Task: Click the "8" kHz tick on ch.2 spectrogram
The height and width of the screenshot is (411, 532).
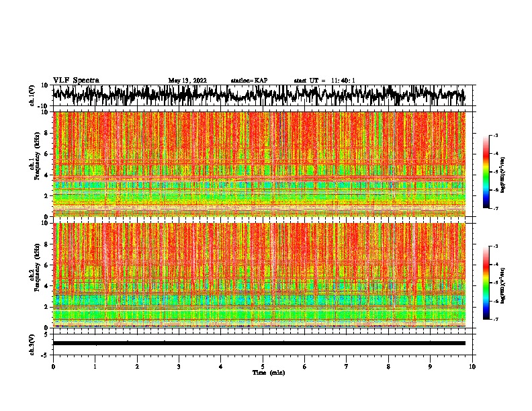Action: pyautogui.click(x=46, y=244)
